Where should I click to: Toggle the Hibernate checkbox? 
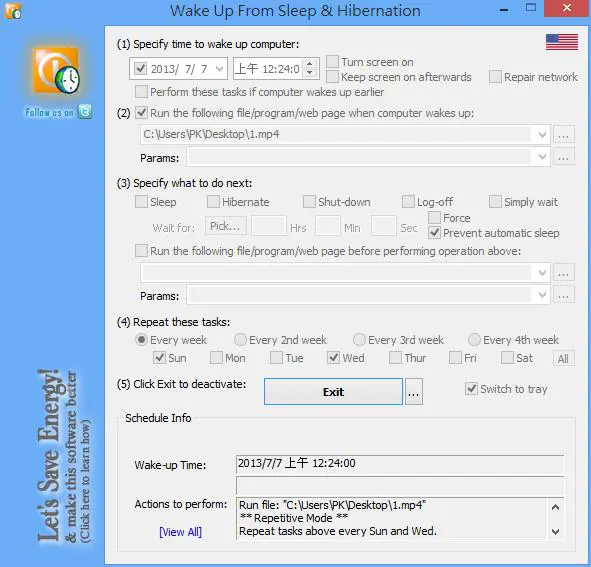[x=213, y=202]
